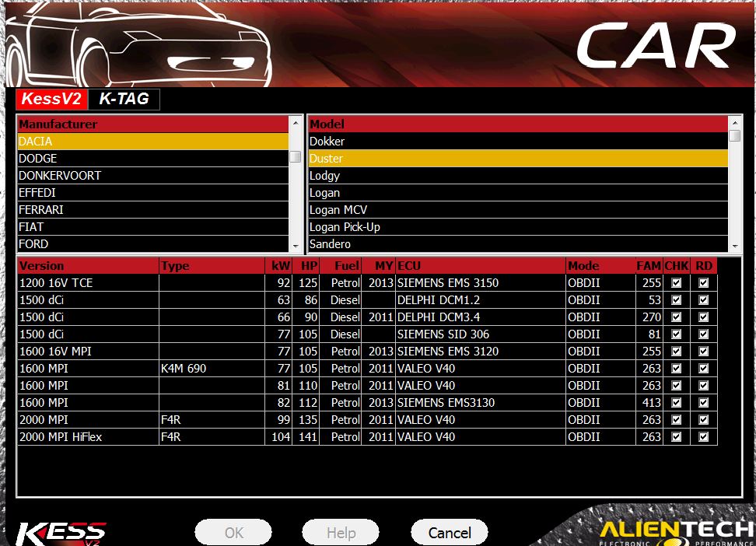
Task: Toggle CHK checkbox in SIEMENS SID 306 row
Action: 677,334
